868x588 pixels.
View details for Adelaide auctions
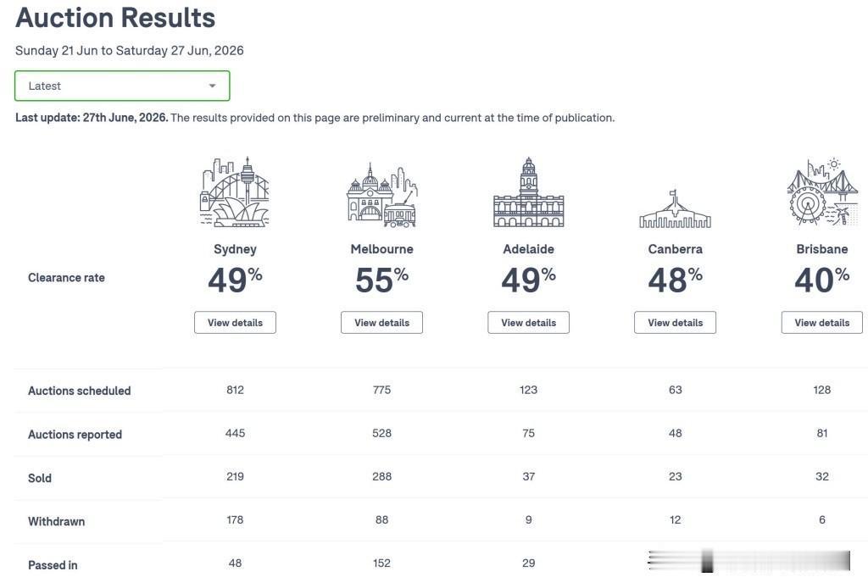coord(529,323)
